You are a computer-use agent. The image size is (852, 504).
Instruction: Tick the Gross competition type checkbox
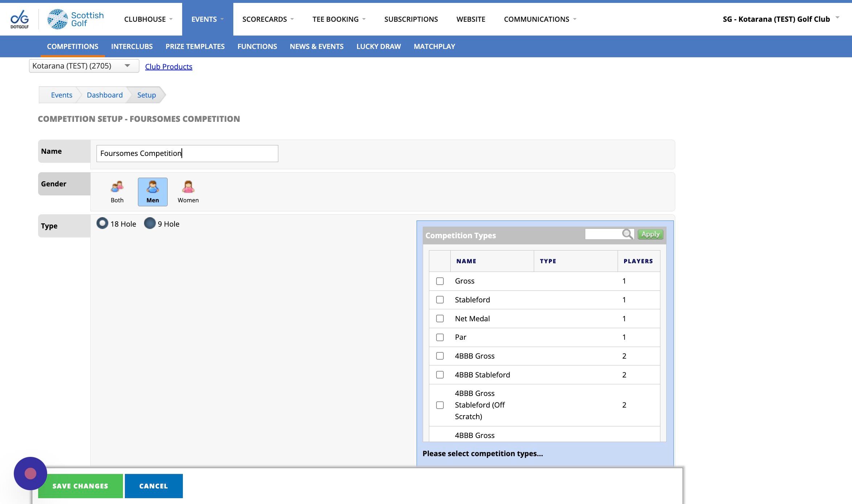point(440,281)
